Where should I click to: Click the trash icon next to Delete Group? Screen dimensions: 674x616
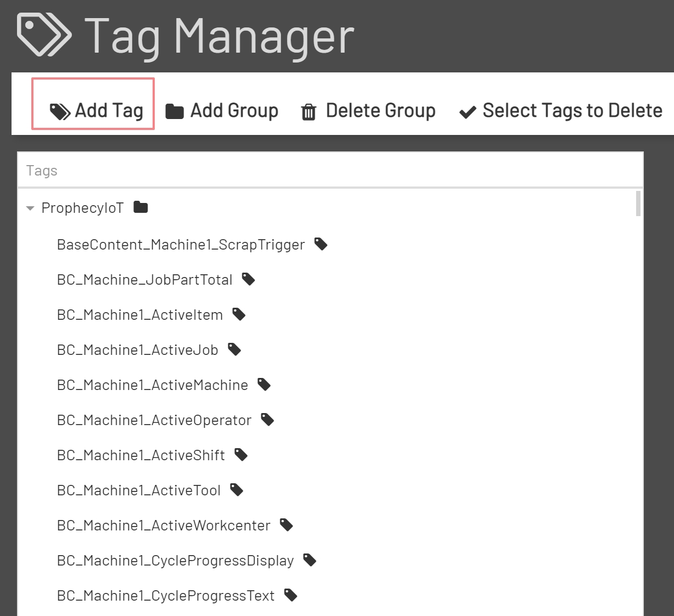pyautogui.click(x=308, y=111)
